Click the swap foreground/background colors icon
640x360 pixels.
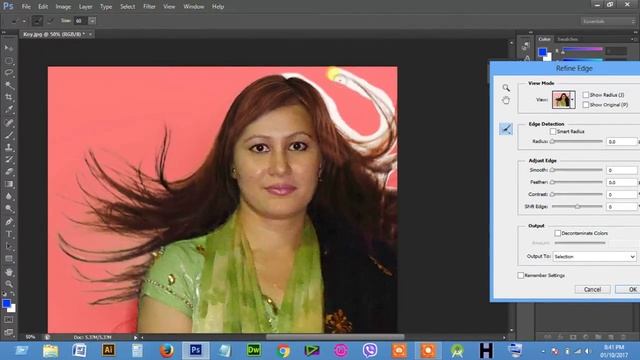point(13,293)
